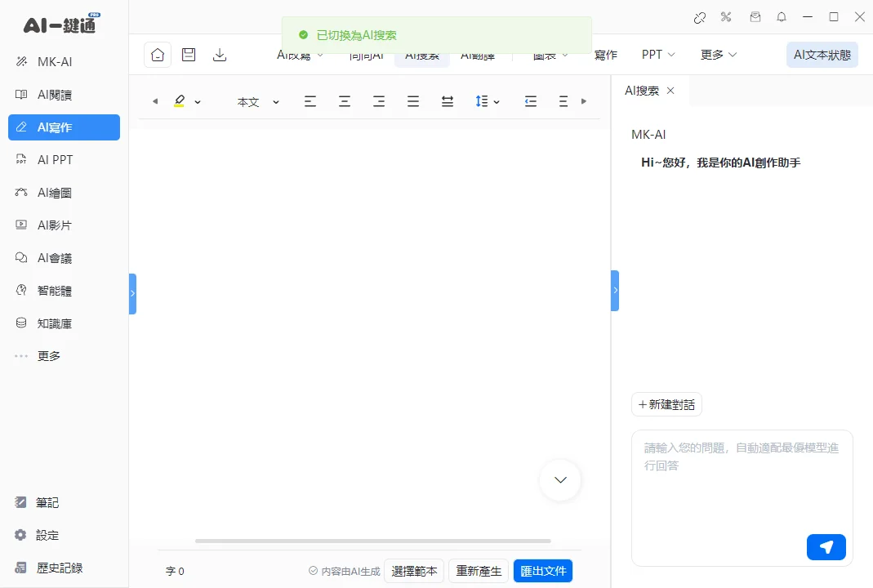Click 重新產生 regenerate button

point(479,571)
